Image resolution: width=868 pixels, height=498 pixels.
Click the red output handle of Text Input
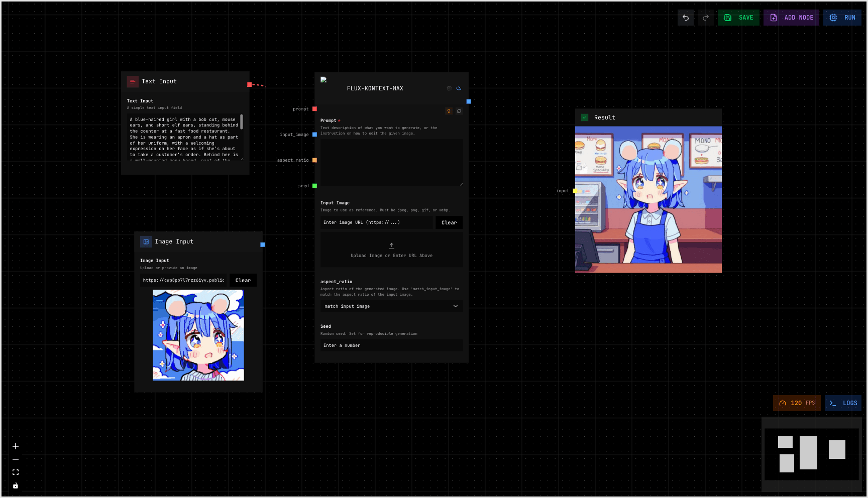tap(249, 84)
